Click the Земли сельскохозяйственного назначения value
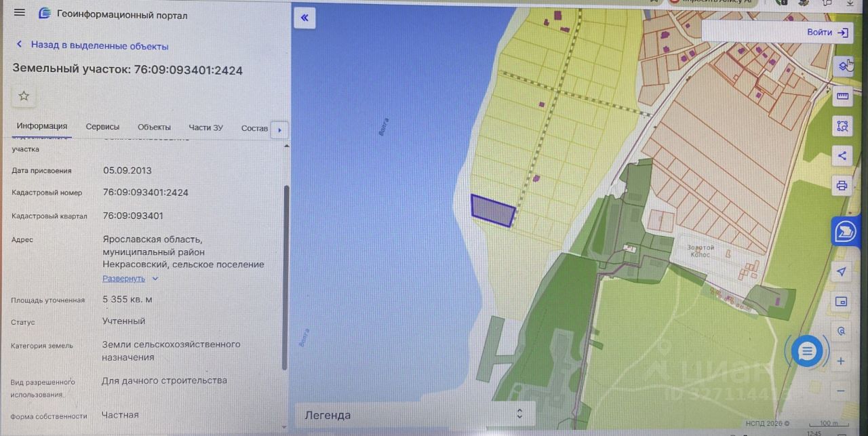This screenshot has width=868, height=436. point(171,351)
